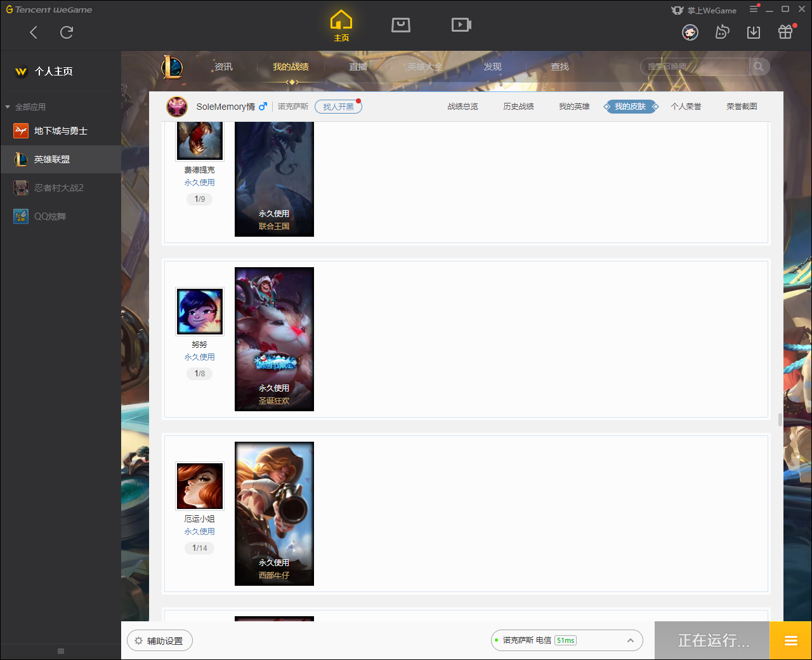Expand the 诺克萨斯 电信 server dropdown
The height and width of the screenshot is (660, 812).
tap(566, 640)
